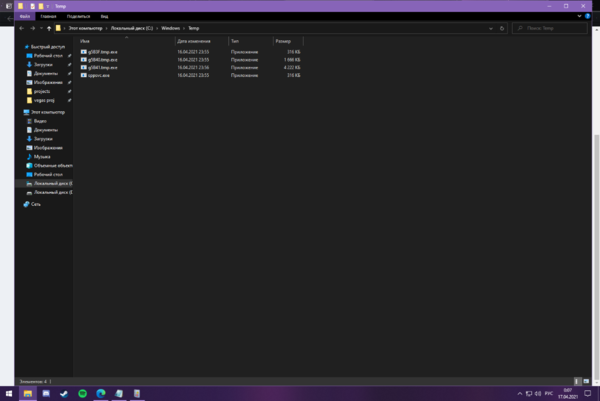Navigate to Локальный диск (C:) breadcrumb
600x401 pixels.
pos(132,28)
